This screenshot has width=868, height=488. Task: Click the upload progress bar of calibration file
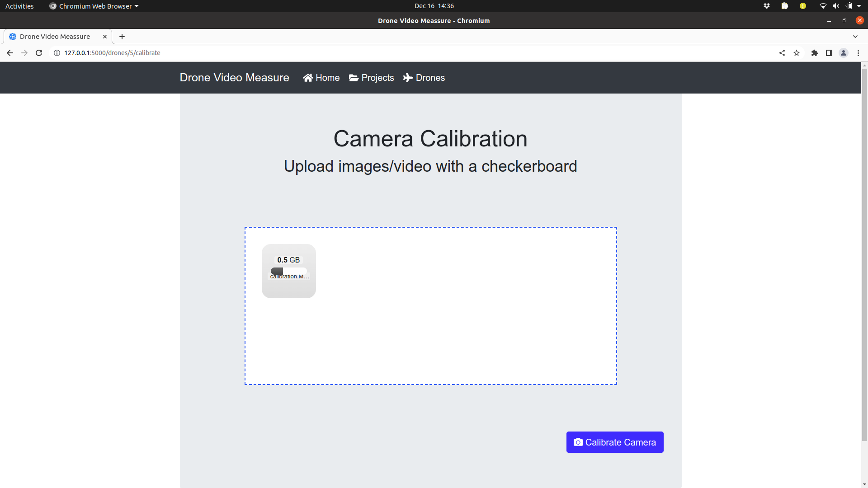tap(288, 271)
